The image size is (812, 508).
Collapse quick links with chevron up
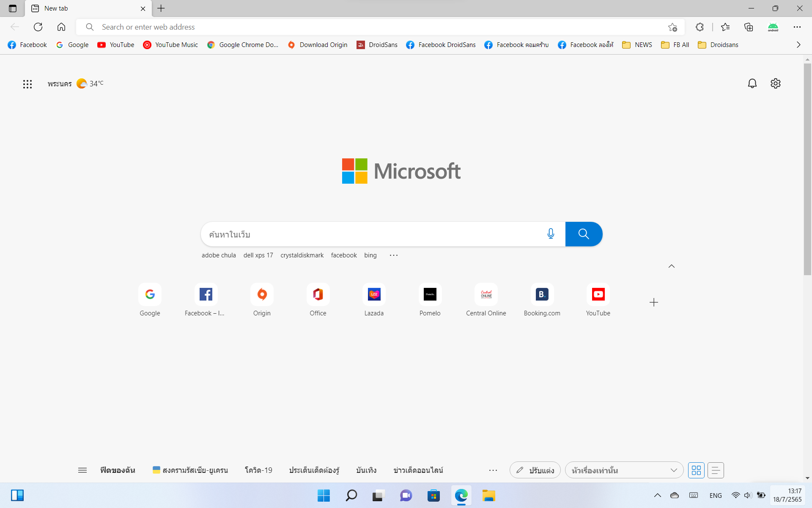(671, 266)
